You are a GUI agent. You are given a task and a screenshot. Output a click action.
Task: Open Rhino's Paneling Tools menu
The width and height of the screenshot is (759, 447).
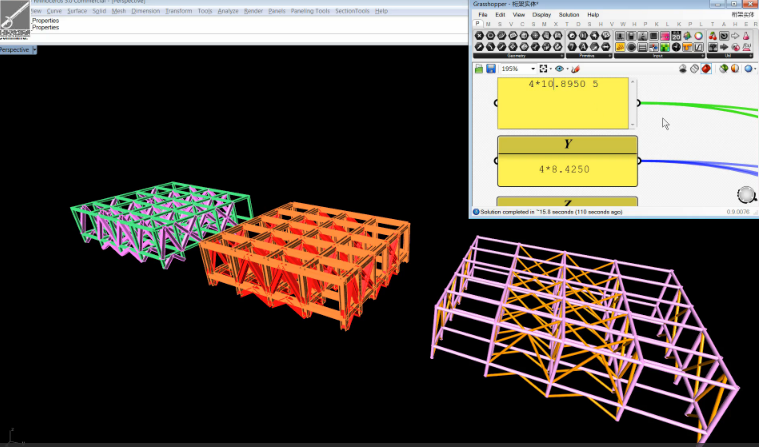[x=310, y=11]
